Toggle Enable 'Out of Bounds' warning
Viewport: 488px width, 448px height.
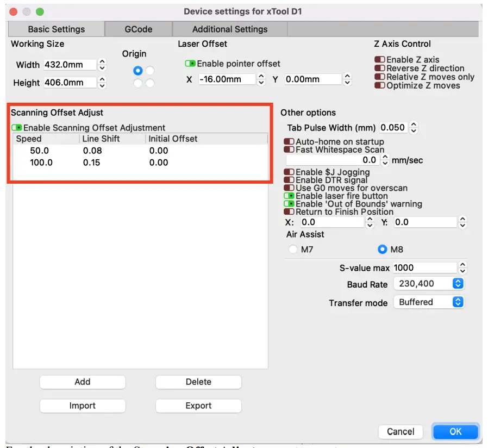coord(289,204)
